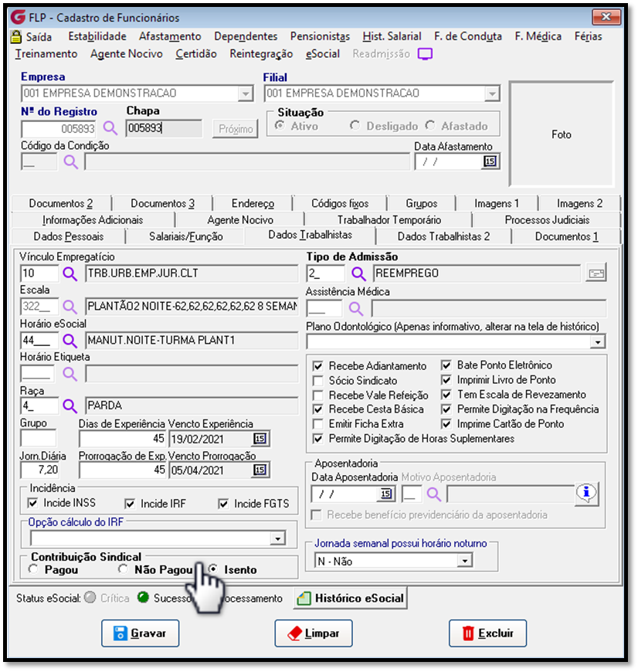Open Código da Condição lookup magnifier
The width and height of the screenshot is (638, 672).
coord(71,162)
